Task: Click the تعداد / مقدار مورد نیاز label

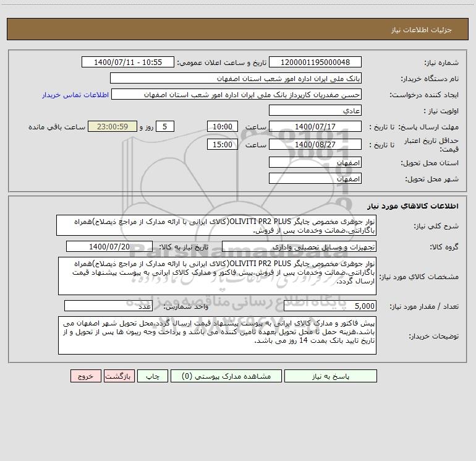Action: click(x=424, y=307)
